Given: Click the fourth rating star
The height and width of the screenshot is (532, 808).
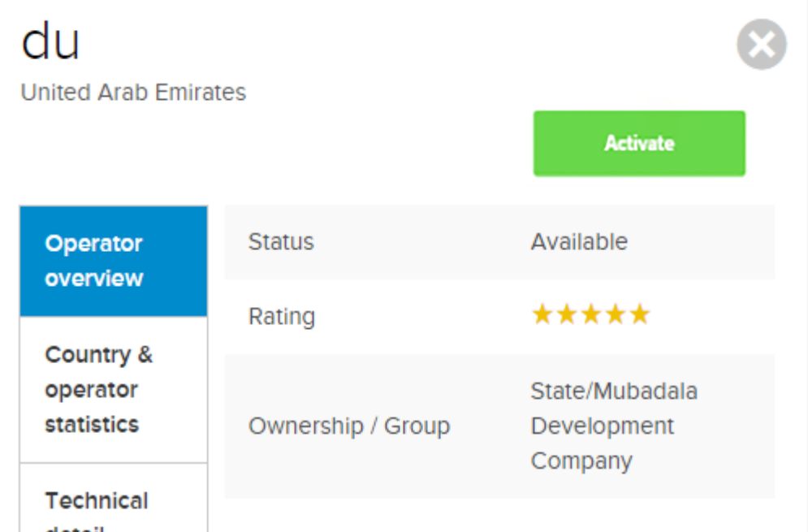Looking at the screenshot, I should 616,314.
